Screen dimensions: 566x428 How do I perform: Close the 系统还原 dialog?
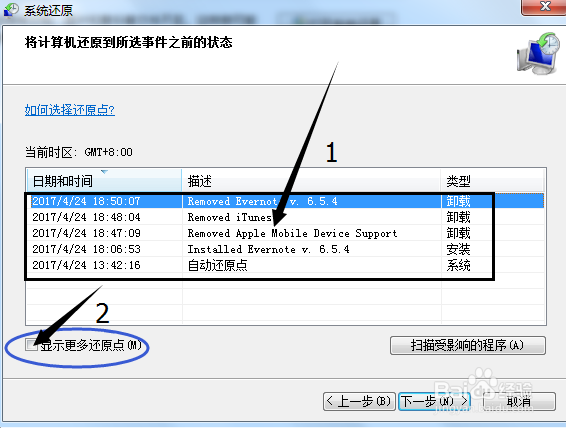pos(545,7)
